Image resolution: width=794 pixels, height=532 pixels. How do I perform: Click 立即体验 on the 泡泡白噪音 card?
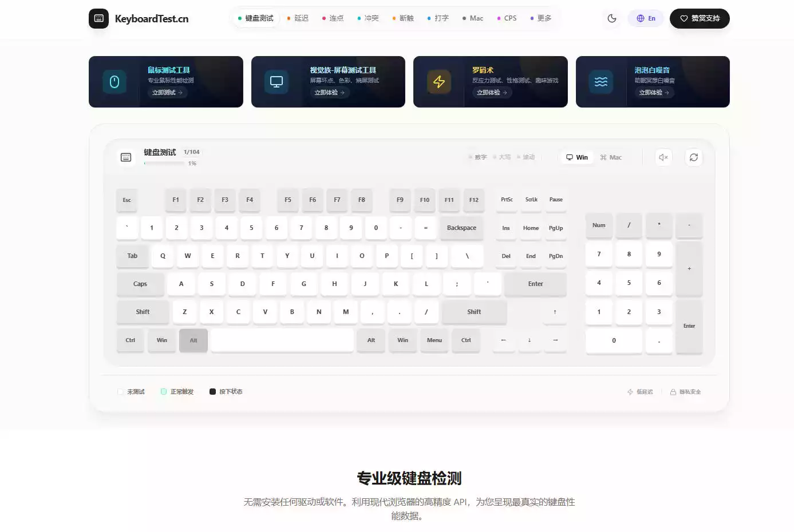654,92
